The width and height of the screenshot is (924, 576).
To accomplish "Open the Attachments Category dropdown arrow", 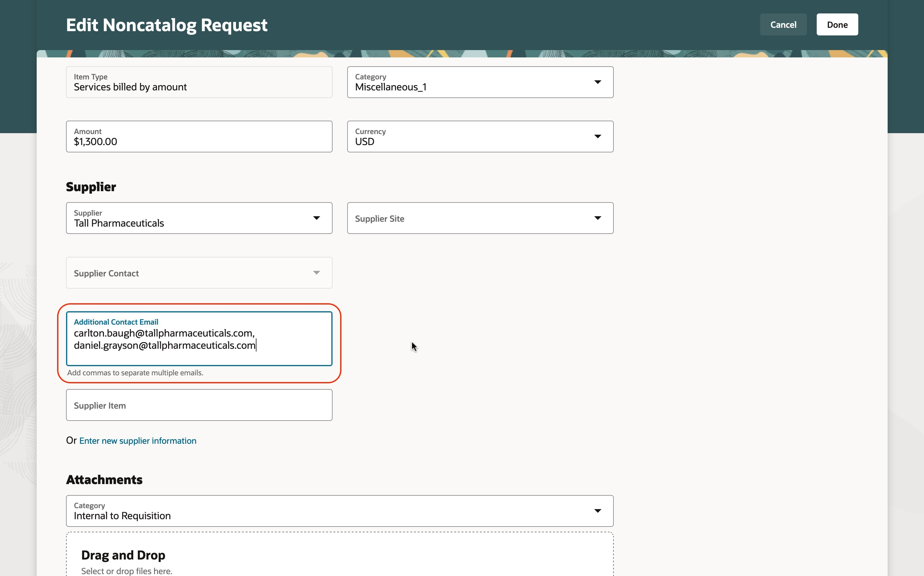I will pyautogui.click(x=597, y=511).
